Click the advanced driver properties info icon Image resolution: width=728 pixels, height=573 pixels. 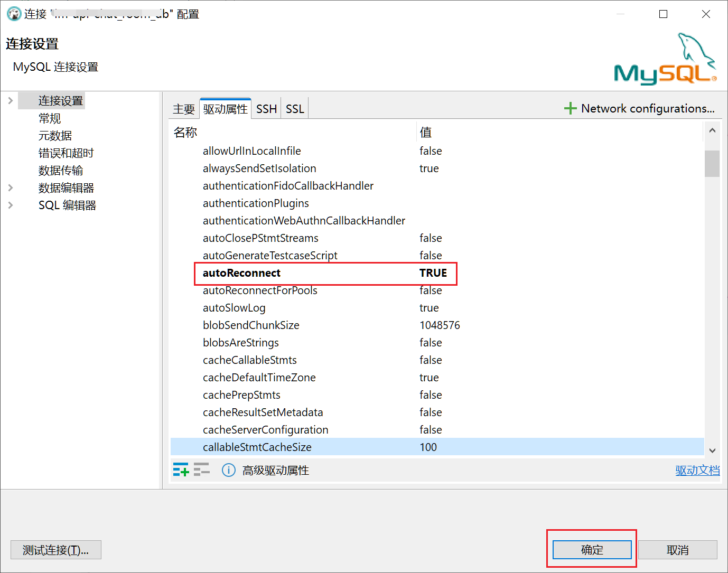point(228,470)
